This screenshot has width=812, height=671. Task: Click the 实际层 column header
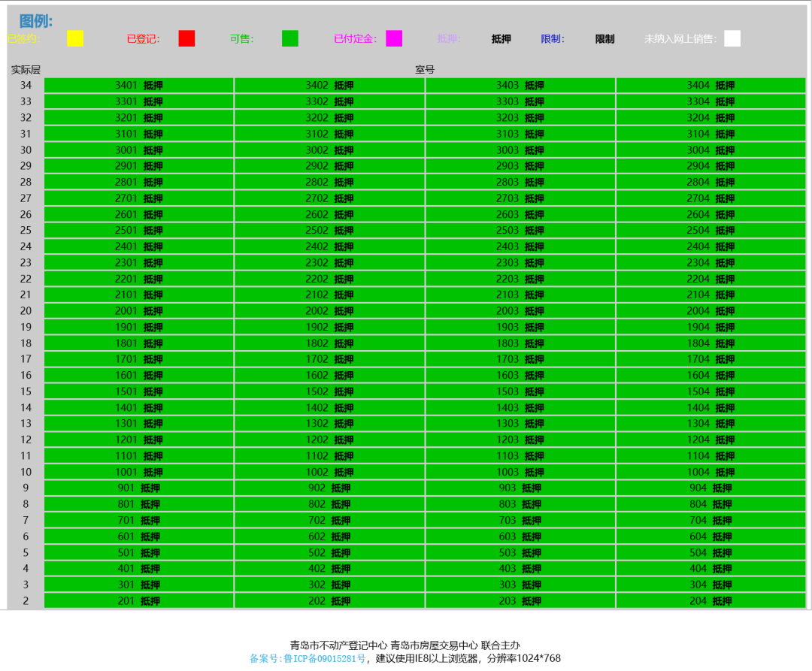[26, 70]
